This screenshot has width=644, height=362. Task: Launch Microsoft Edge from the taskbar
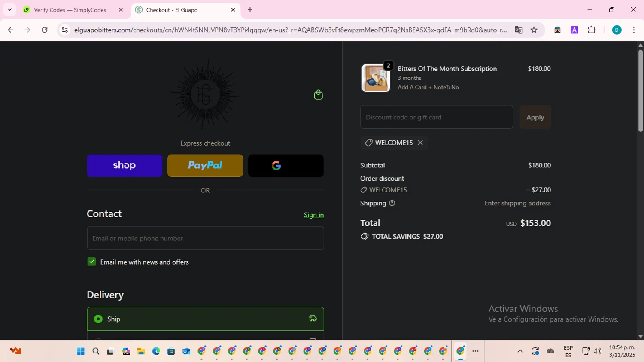pos(156,351)
